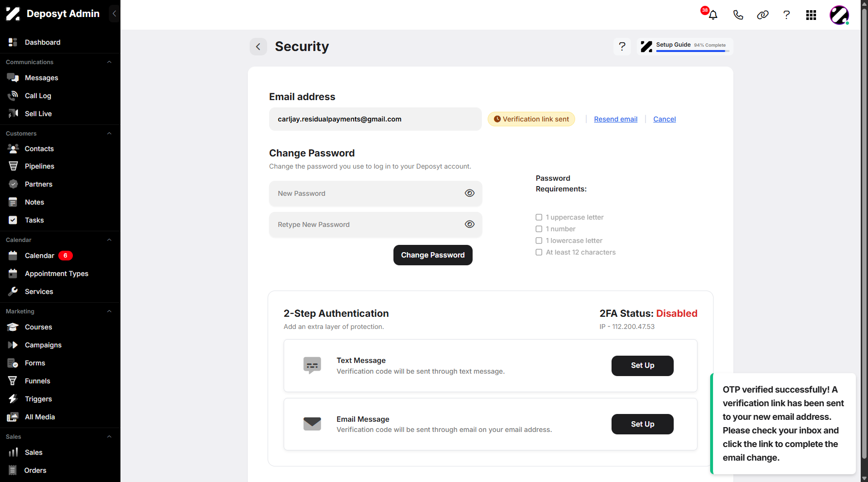Click the Tasks check icon in sidebar
This screenshot has width=868, height=482.
click(13, 220)
